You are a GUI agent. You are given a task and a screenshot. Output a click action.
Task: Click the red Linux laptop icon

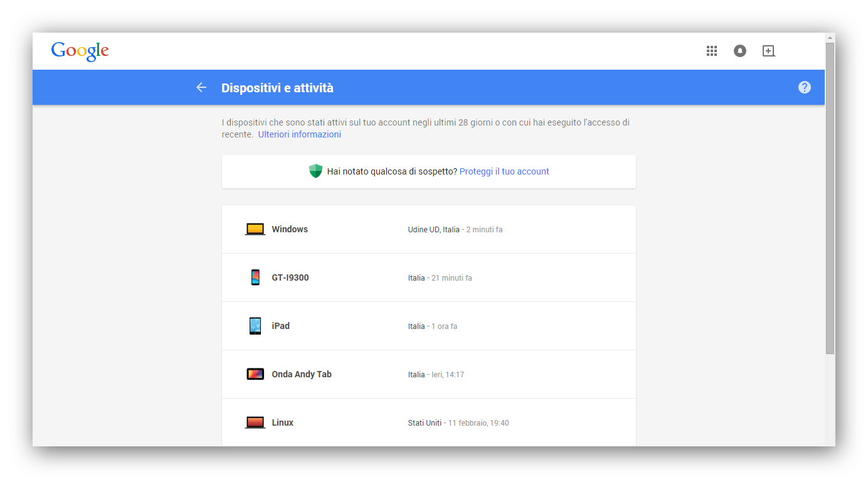(x=255, y=422)
